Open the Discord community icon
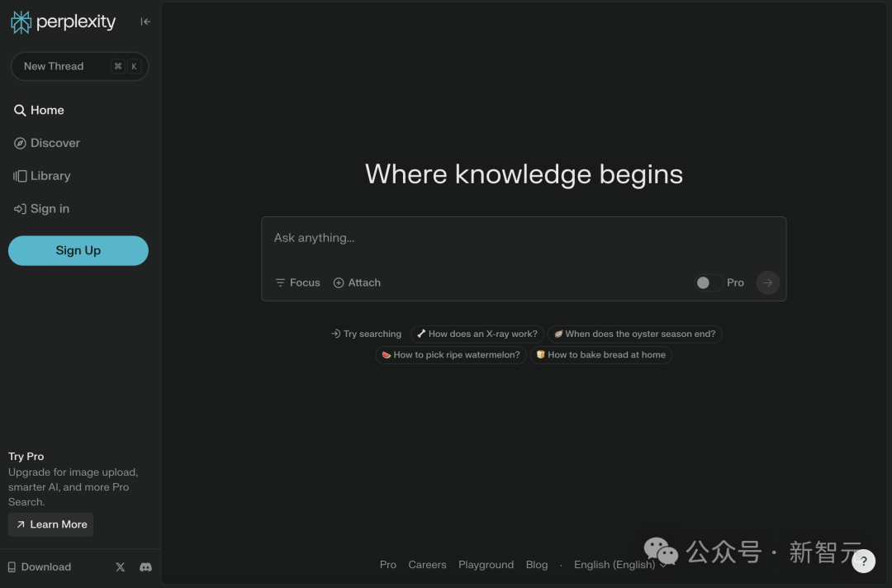Image resolution: width=892 pixels, height=588 pixels. (x=145, y=567)
